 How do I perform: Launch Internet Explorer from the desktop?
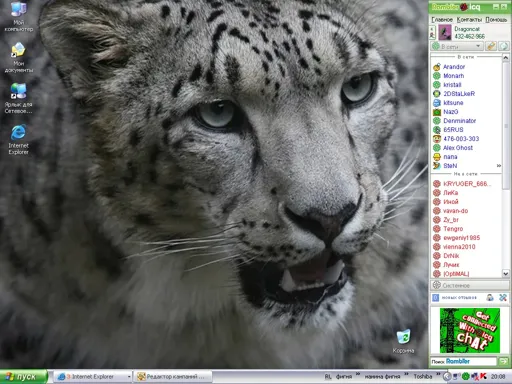click(x=19, y=139)
